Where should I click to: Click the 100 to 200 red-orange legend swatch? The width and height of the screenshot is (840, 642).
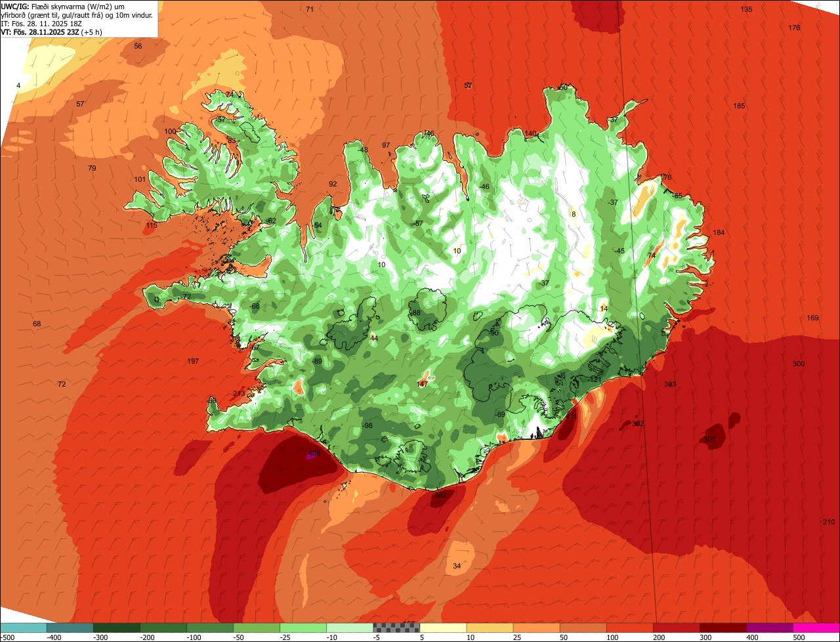629,628
